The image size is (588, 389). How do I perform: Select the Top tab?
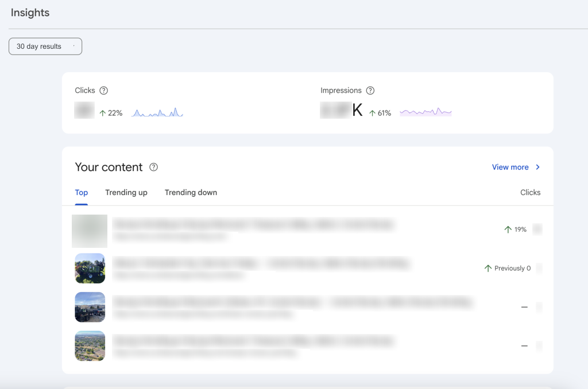tap(82, 193)
